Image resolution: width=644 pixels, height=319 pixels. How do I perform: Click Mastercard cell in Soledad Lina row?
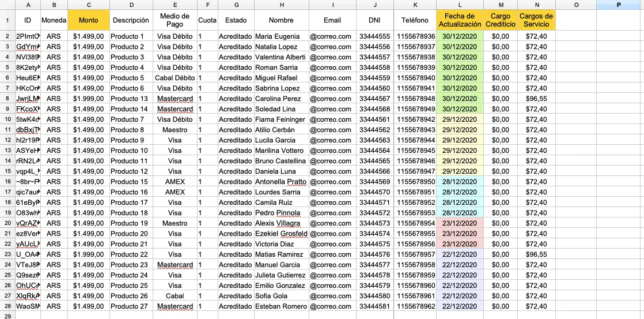[175, 109]
